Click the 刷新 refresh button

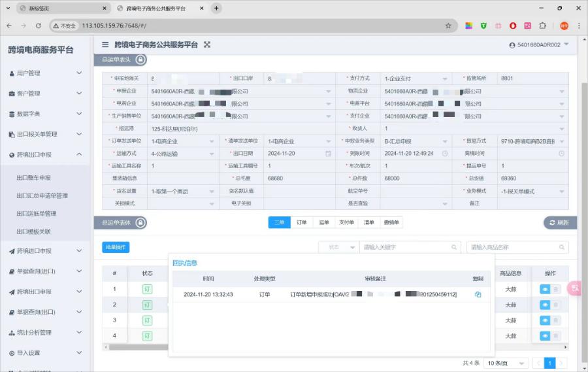click(559, 222)
